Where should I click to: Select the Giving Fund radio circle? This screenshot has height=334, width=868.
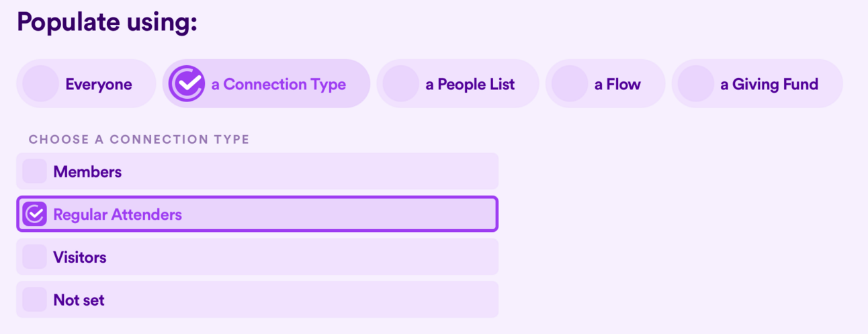[695, 84]
